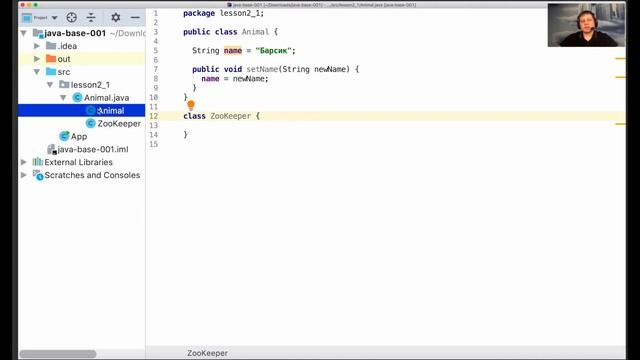Select the Animal class node
Image resolution: width=640 pixels, height=360 pixels.
click(111, 111)
